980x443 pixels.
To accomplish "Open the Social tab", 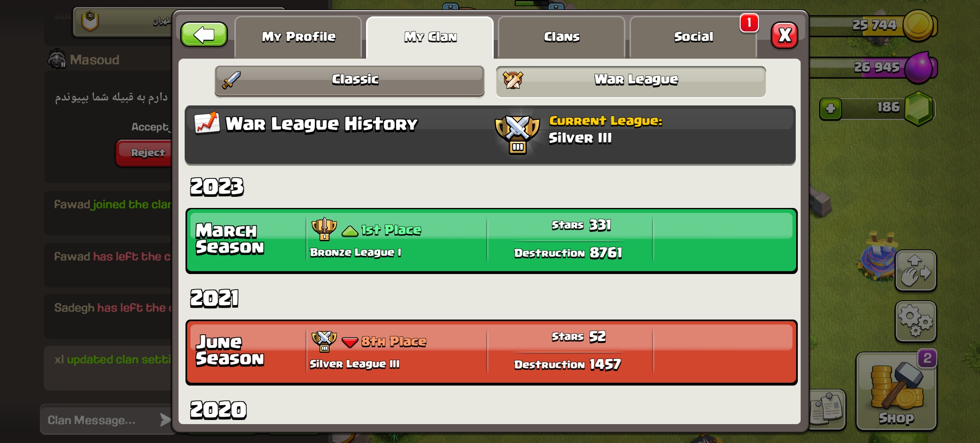I will 694,37.
